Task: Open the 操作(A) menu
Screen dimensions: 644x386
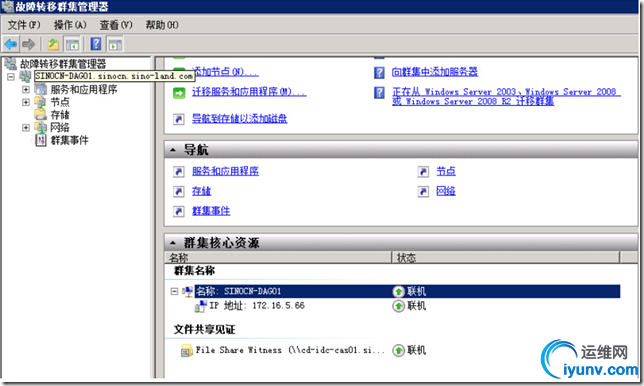Action: (x=70, y=25)
